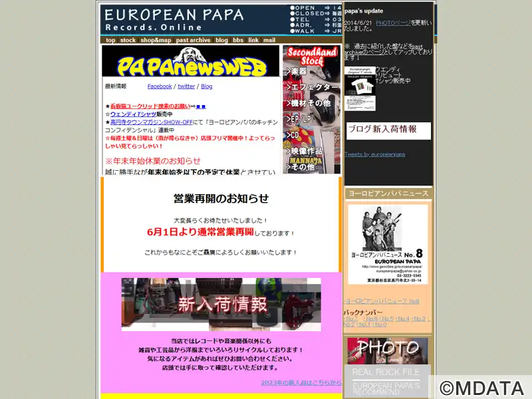Click the red 6月1日より通常営業再開 text
Screen dimensions: 532x399
click(x=200, y=232)
